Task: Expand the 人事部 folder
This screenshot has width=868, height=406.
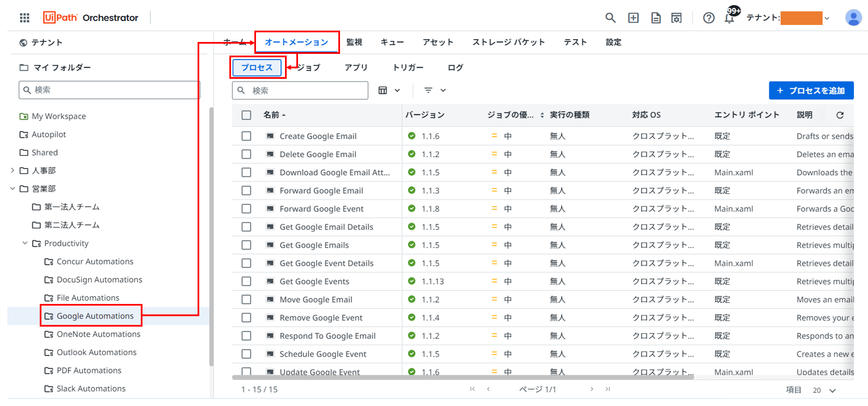Action: coord(12,171)
